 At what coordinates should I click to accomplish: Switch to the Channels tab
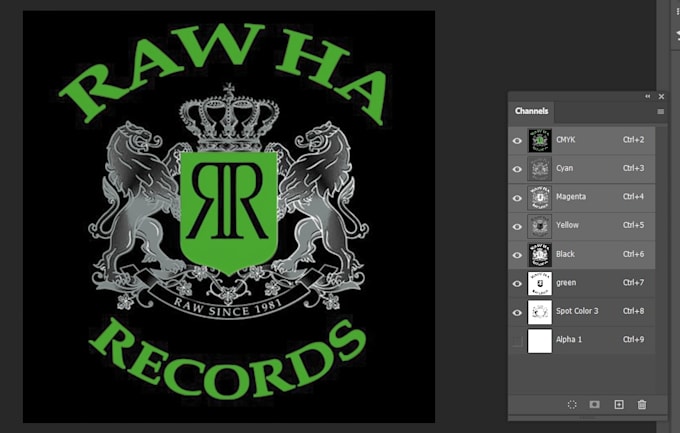click(531, 111)
